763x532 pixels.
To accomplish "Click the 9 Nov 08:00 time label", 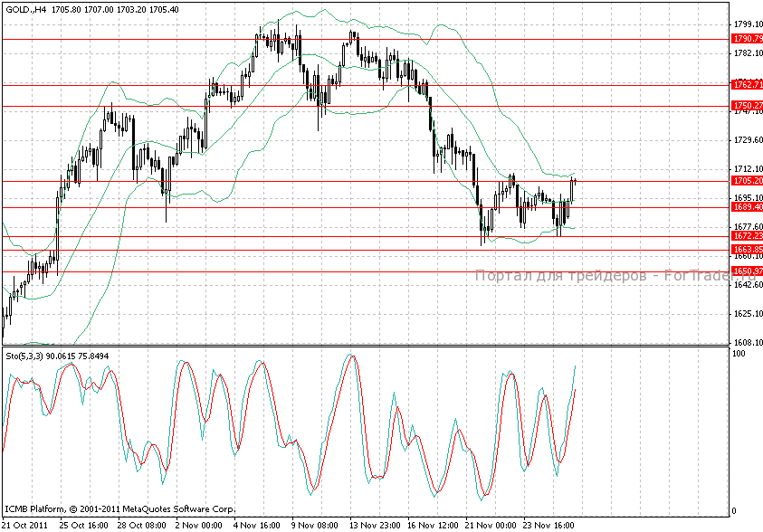I will click(x=314, y=525).
